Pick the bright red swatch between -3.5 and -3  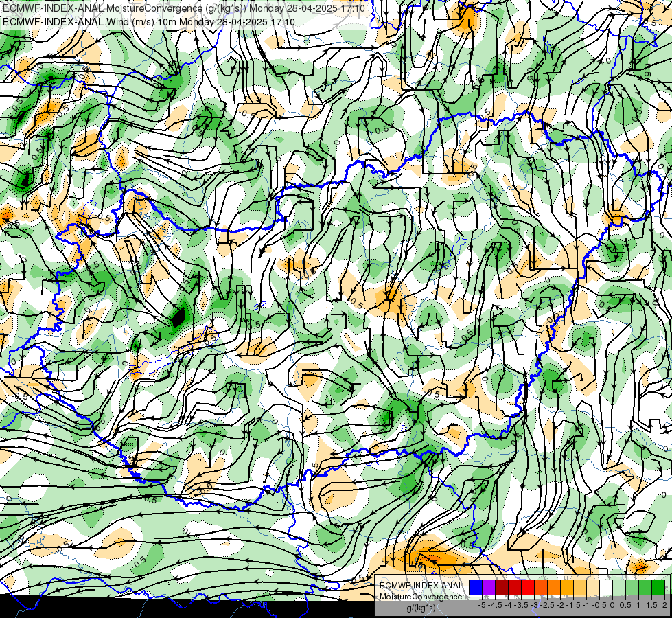[x=528, y=588]
